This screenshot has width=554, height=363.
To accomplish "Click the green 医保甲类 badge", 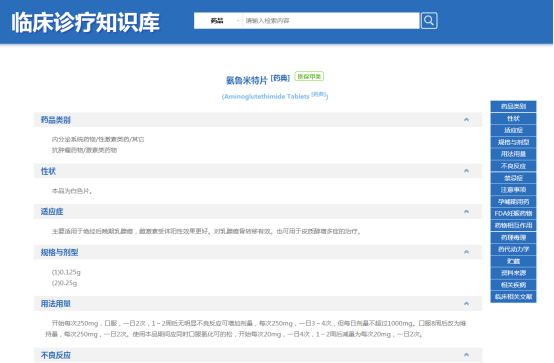I will tap(309, 76).
